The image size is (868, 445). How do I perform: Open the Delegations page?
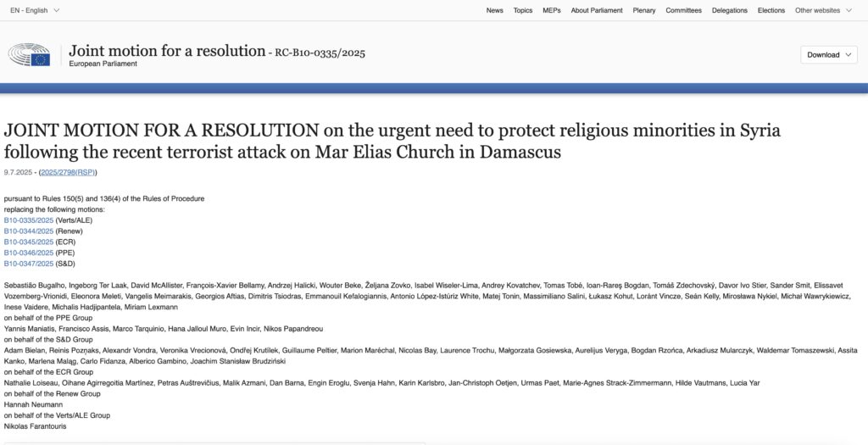[730, 10]
